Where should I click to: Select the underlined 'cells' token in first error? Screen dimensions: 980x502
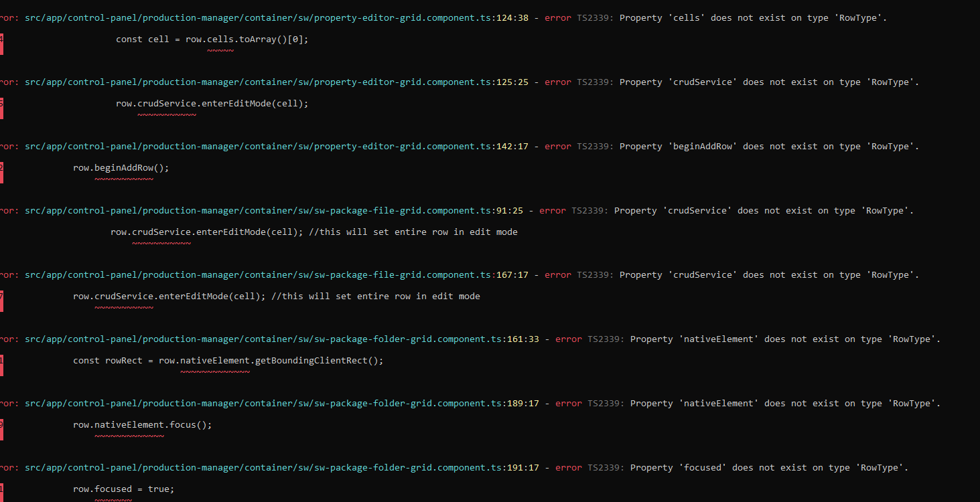click(220, 39)
